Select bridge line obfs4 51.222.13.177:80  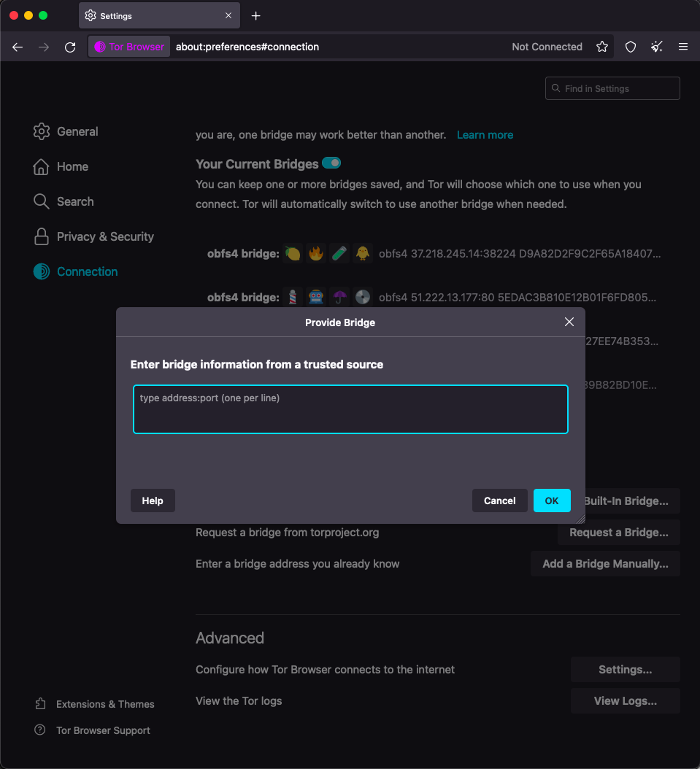[x=517, y=297]
